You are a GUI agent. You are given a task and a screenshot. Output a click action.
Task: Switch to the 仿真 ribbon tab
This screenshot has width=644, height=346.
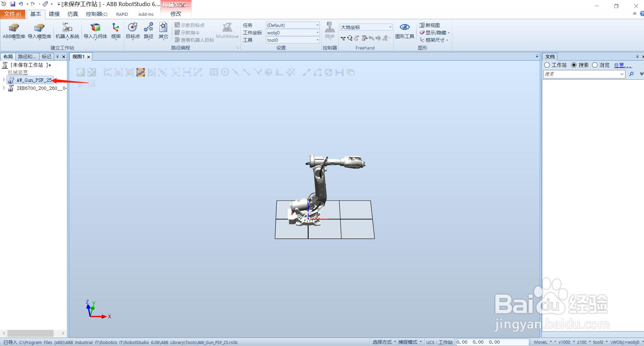73,14
